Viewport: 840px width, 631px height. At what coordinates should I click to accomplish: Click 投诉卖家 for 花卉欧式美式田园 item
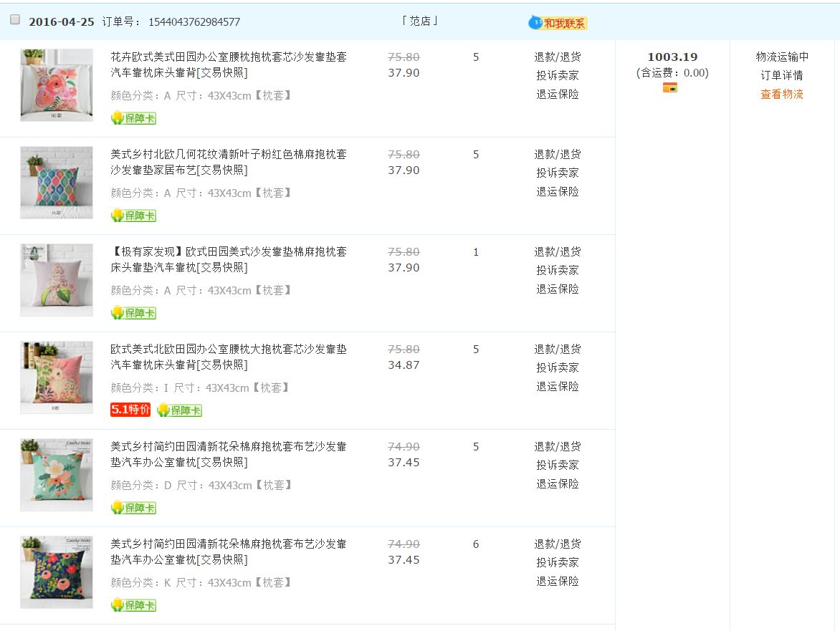click(x=558, y=75)
